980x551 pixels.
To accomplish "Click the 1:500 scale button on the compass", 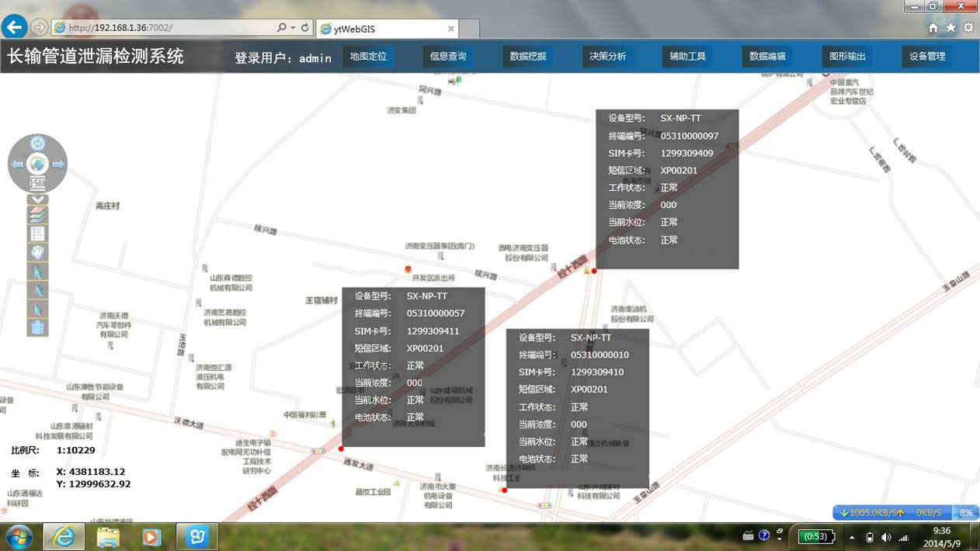I will [x=37, y=184].
